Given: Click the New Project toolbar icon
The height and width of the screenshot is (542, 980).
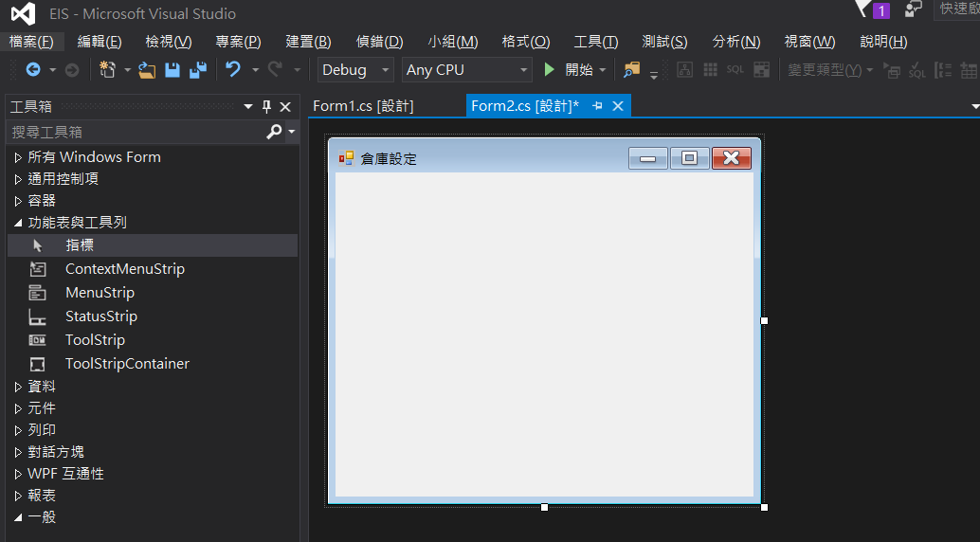Looking at the screenshot, I should (107, 70).
